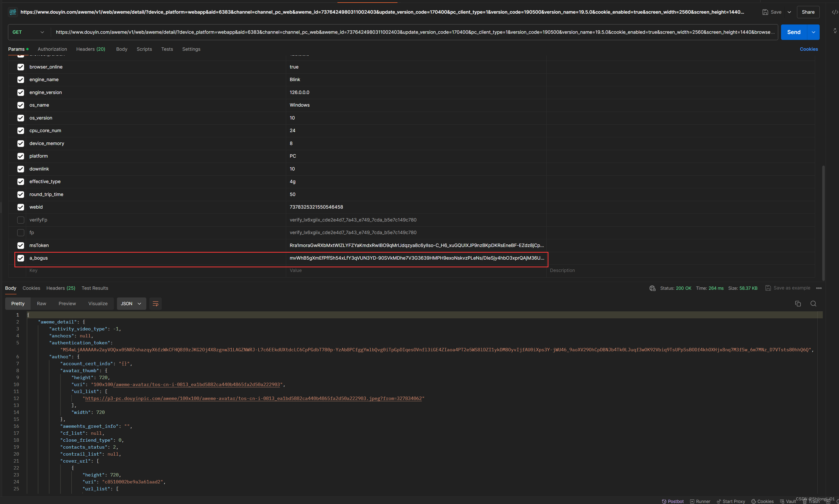
Task: Expand the Send button arrow menu
Action: pyautogui.click(x=813, y=32)
